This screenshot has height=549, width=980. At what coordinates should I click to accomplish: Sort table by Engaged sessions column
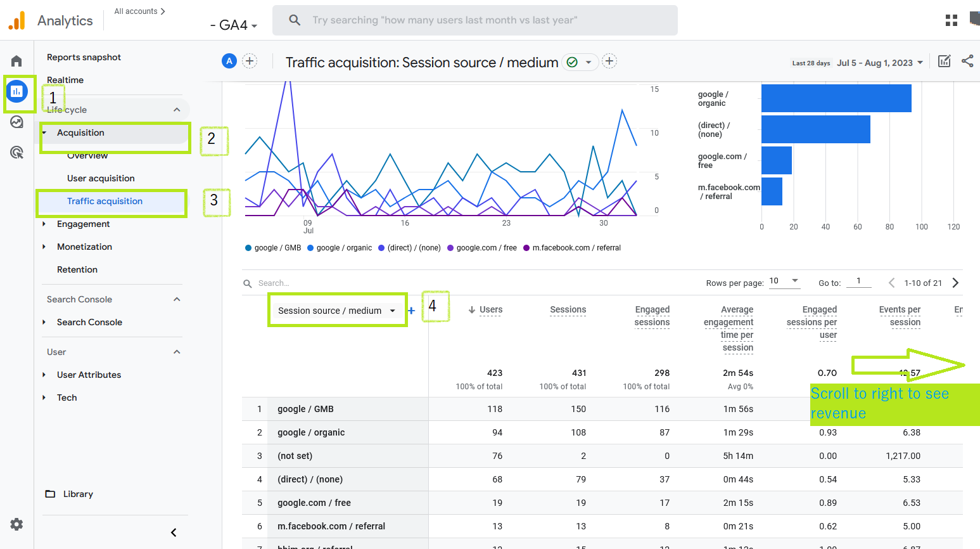(652, 316)
